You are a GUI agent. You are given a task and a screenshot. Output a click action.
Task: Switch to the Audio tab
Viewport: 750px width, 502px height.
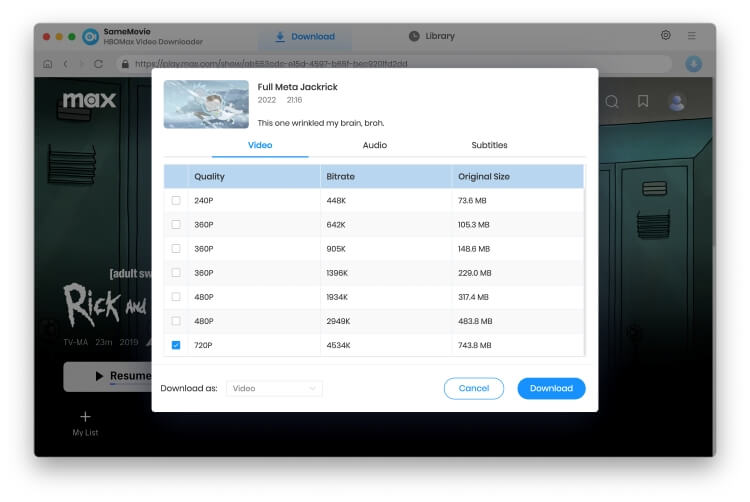click(x=375, y=145)
